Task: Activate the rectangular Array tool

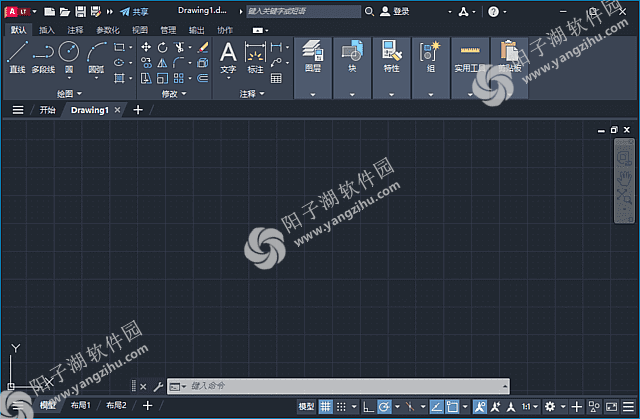Action: pos(178,78)
